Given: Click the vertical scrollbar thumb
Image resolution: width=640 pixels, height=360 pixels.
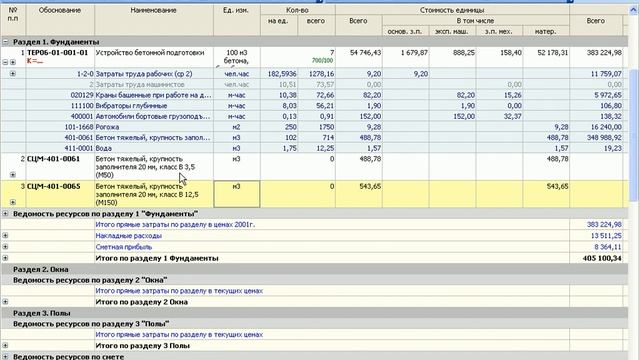Looking at the screenshot, I should pos(633,135).
